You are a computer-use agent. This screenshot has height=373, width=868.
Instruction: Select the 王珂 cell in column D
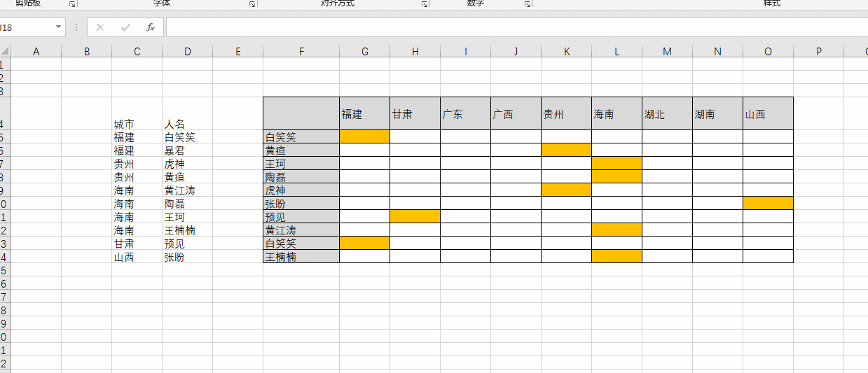(187, 217)
